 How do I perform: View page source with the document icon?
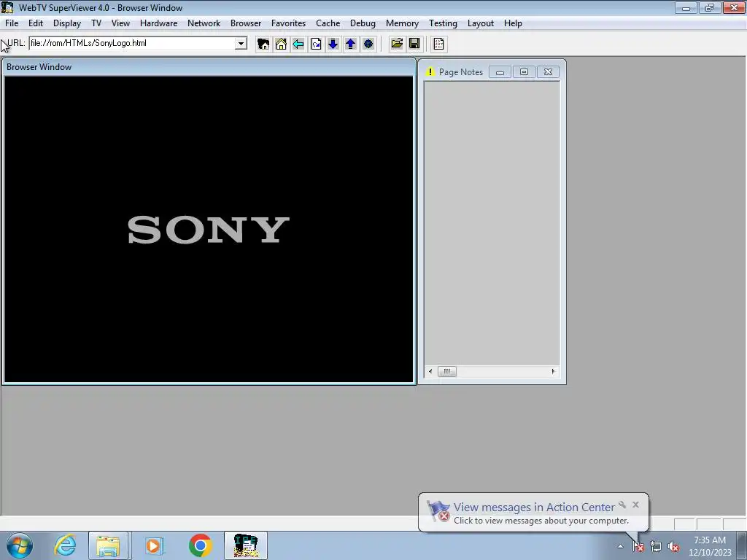(x=438, y=44)
